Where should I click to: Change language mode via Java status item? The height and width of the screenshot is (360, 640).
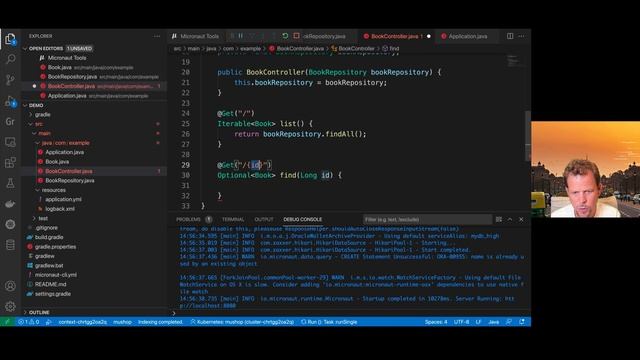click(493, 322)
